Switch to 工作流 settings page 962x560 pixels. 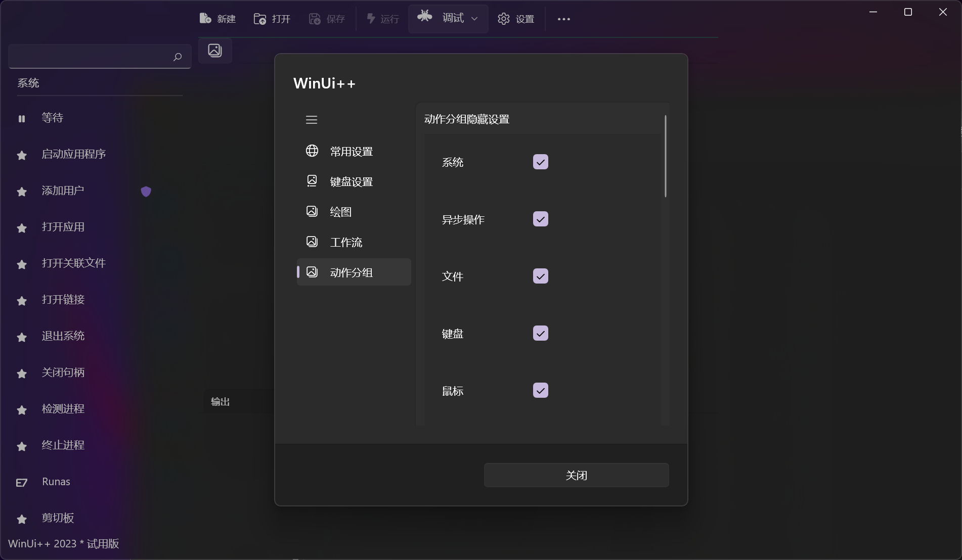tap(346, 242)
